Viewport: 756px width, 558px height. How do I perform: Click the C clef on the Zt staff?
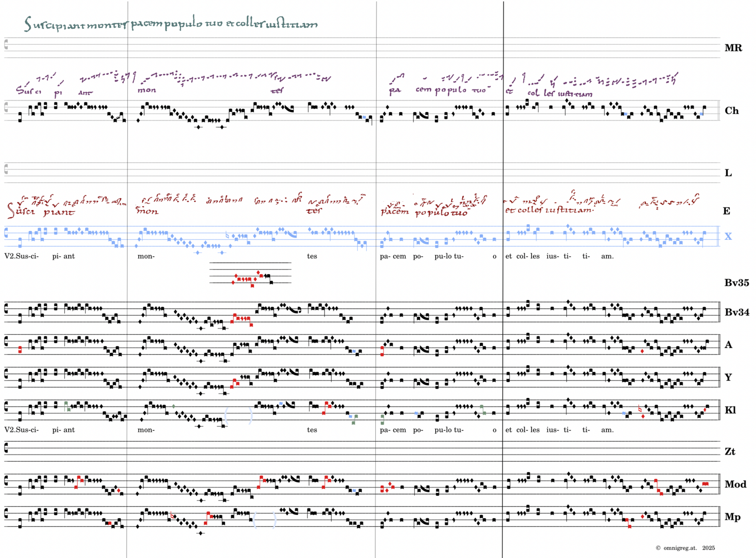click(x=6, y=448)
